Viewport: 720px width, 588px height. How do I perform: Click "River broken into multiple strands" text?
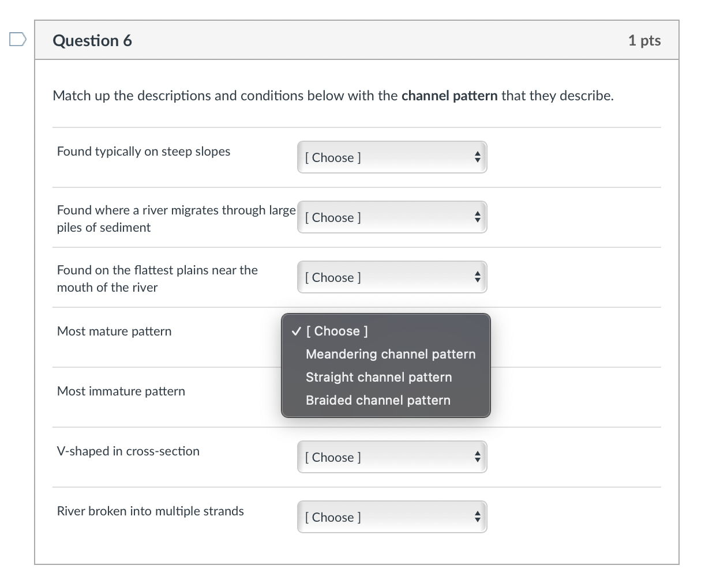pos(151,511)
